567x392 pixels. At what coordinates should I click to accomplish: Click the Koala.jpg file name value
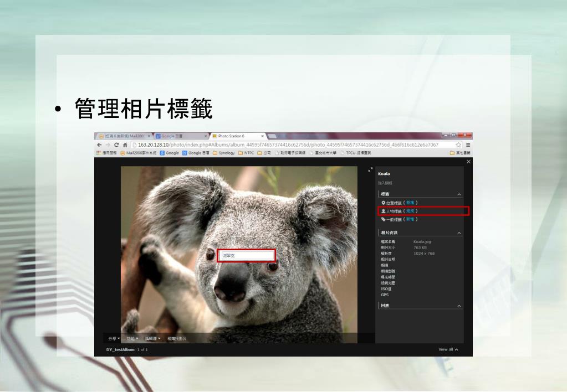(x=422, y=242)
